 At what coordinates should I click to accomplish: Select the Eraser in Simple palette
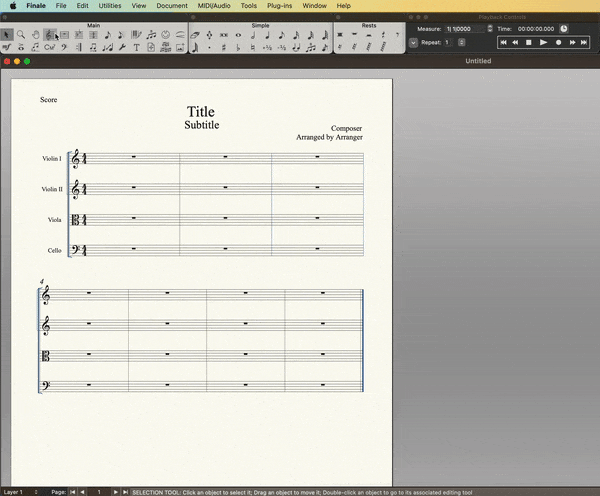click(x=196, y=35)
